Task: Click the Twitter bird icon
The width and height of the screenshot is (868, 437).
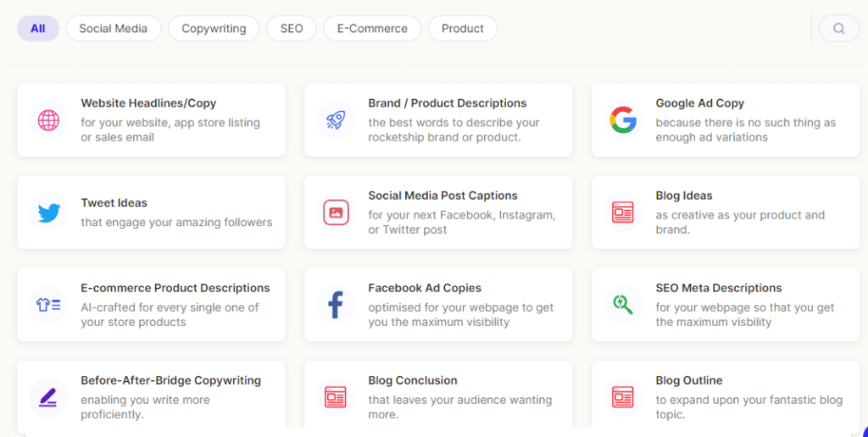Action: click(48, 213)
